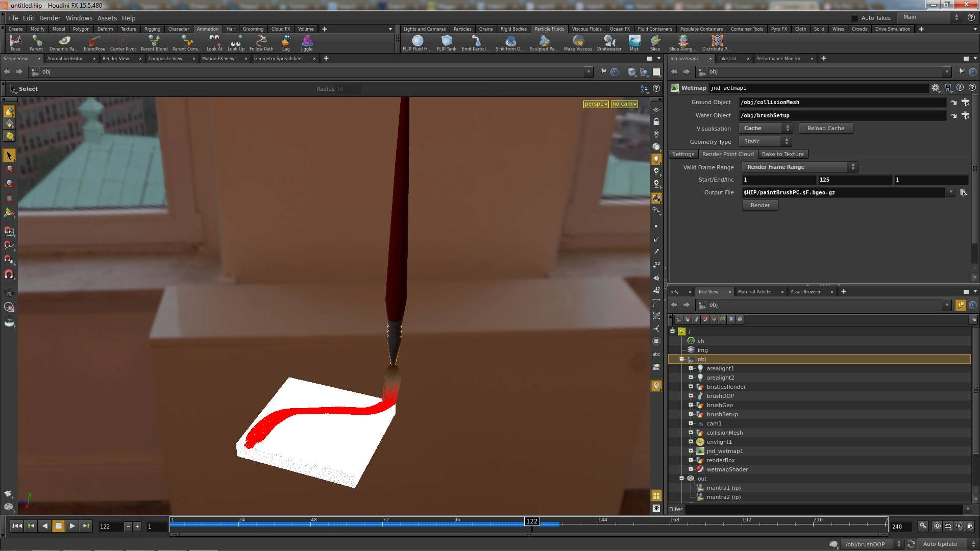Toggle the key-at-current-frame button in playbar
Image resolution: width=980 pixels, height=551 pixels.
pos(923,526)
